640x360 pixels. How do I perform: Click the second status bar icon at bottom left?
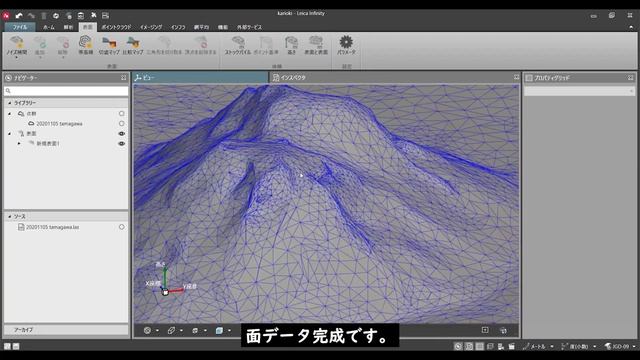coord(16,346)
